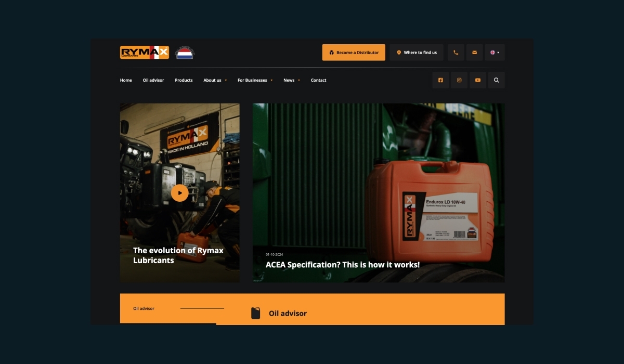The width and height of the screenshot is (624, 364).
Task: Expand the About us menu
Action: click(x=215, y=80)
